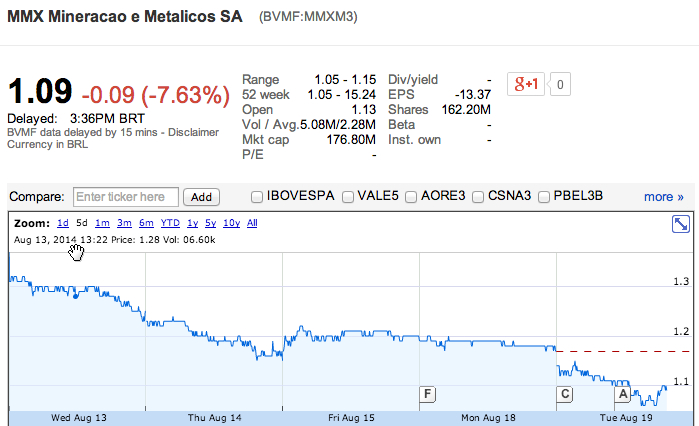This screenshot has height=426, width=699.
Task: Switch chart zoom to 1m
Action: 103,223
